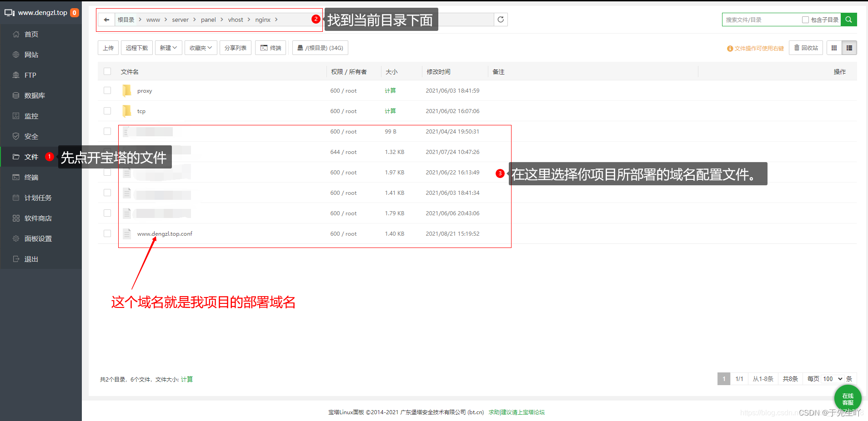This screenshot has height=421, width=868.
Task: Click the logout icon beside 退出
Action: (16, 259)
